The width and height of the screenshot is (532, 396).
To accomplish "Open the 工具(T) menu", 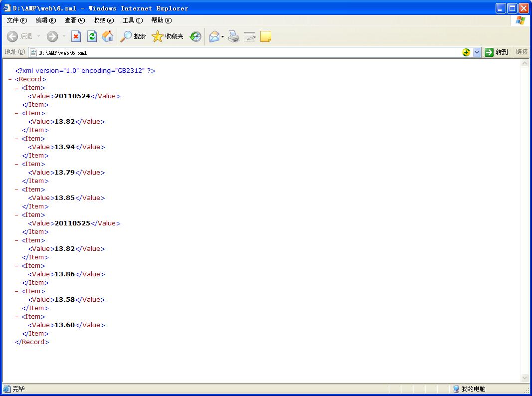I will (x=133, y=20).
